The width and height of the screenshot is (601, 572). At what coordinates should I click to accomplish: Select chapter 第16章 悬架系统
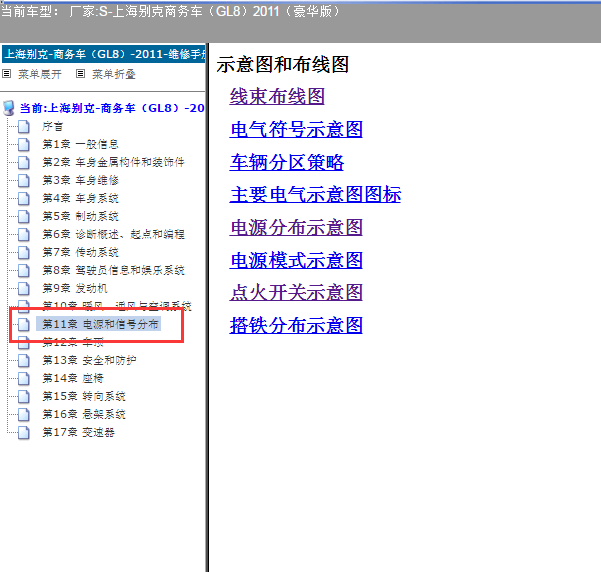point(84,414)
